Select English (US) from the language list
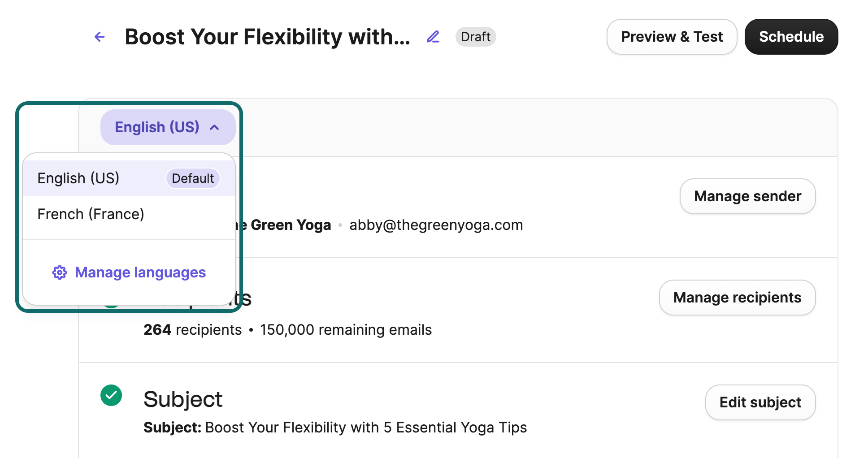The height and width of the screenshot is (458, 868). 78,178
